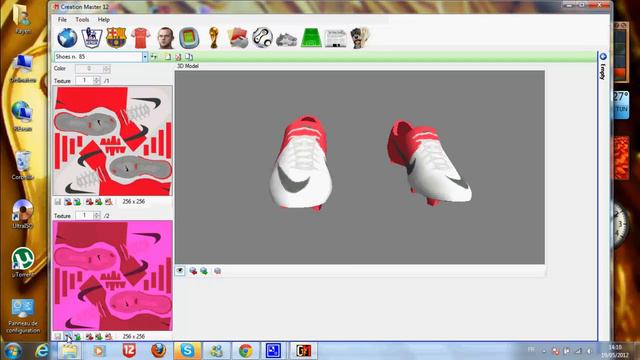Image resolution: width=640 pixels, height=360 pixels.
Task: Open Windows Explorer folder in taskbar
Action: [x=69, y=351]
